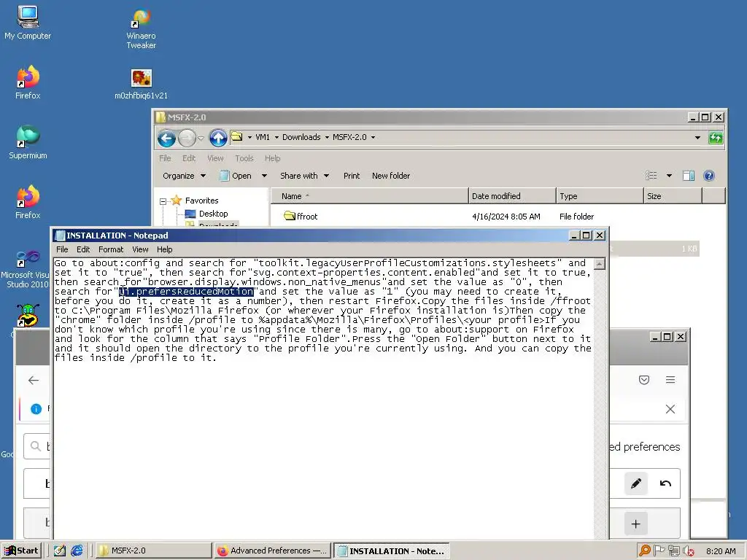Sort by Date modified column header
Image resolution: width=747 pixels, height=560 pixels.
[x=512, y=196]
